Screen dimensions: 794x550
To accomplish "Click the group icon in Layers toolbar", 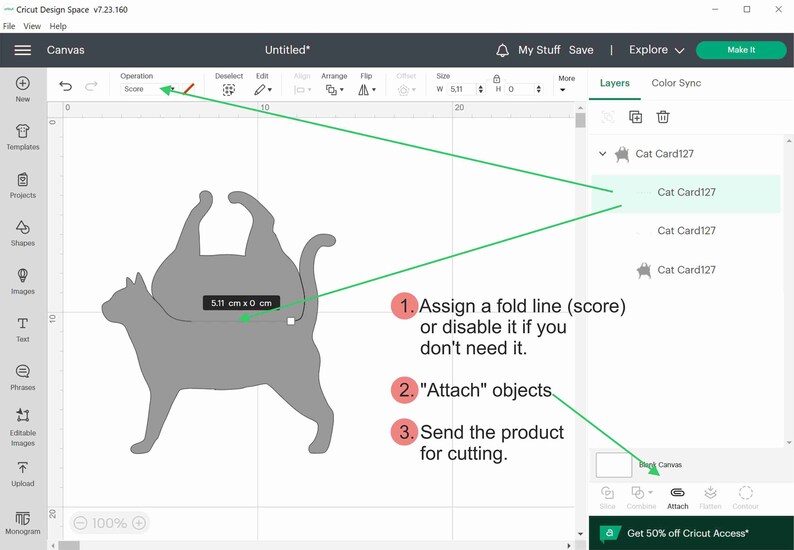I will click(x=608, y=117).
